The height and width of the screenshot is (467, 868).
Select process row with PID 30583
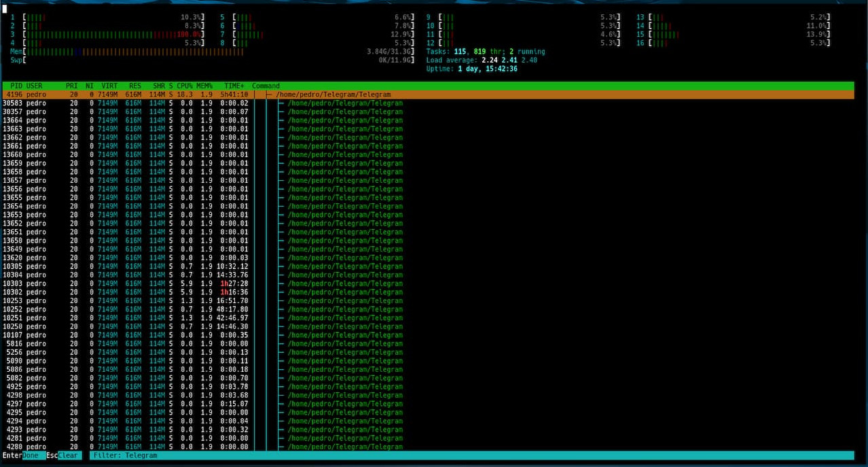pyautogui.click(x=428, y=103)
